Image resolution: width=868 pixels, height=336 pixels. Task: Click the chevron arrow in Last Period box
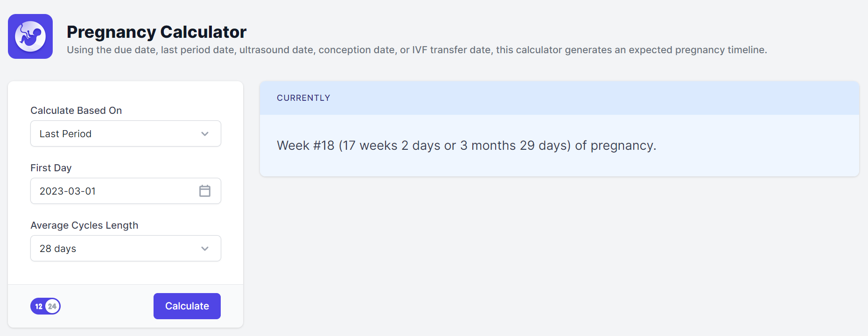pos(205,134)
